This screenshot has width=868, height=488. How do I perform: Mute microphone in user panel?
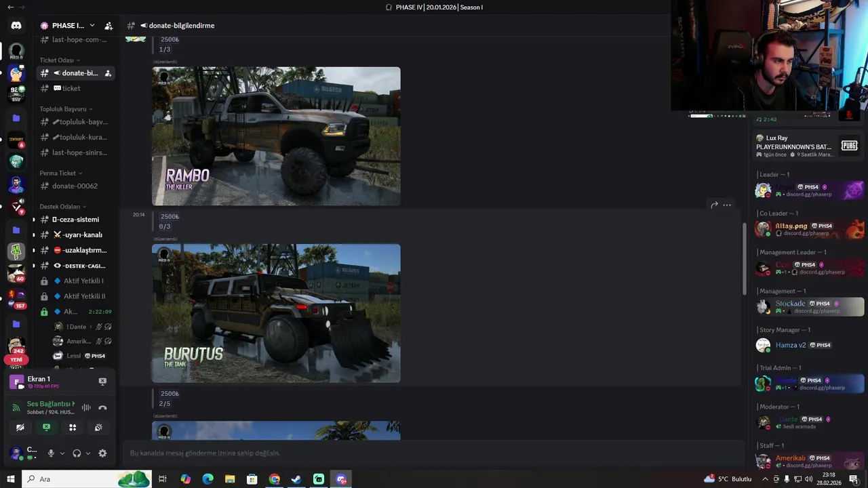coord(51,453)
